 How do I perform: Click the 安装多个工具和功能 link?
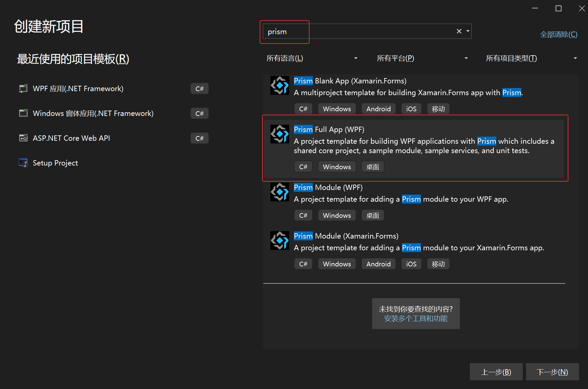click(416, 319)
